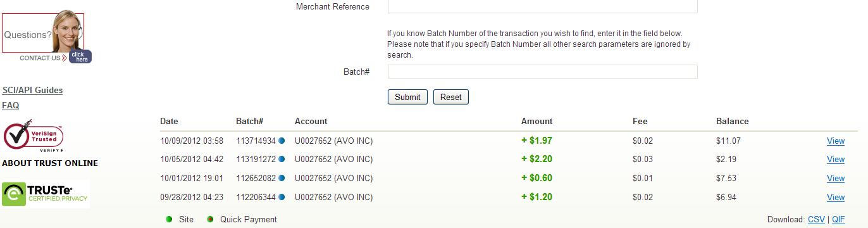Screen dimensions: 868x228
Task: Open the FAQ link
Action: click(11, 105)
